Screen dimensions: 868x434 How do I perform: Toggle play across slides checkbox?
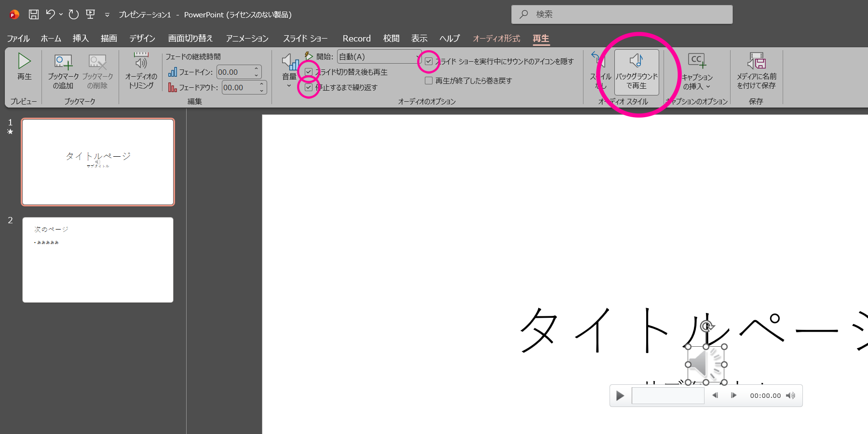pos(309,72)
